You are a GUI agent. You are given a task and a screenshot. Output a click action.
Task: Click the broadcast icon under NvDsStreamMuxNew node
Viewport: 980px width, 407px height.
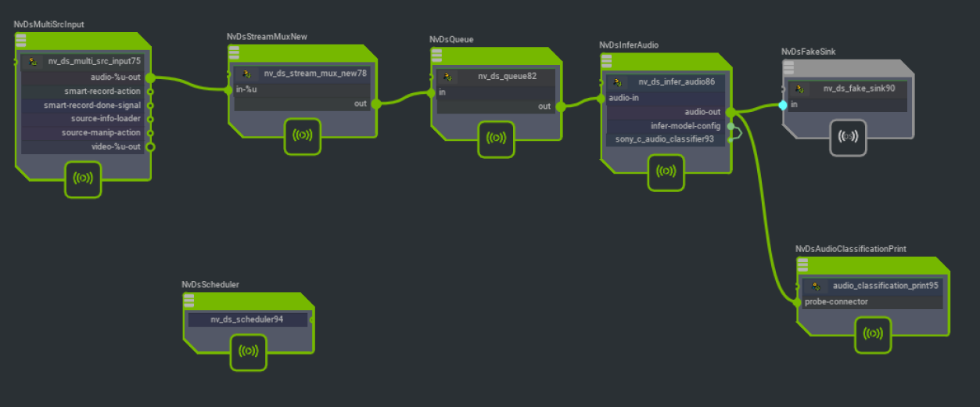click(302, 135)
